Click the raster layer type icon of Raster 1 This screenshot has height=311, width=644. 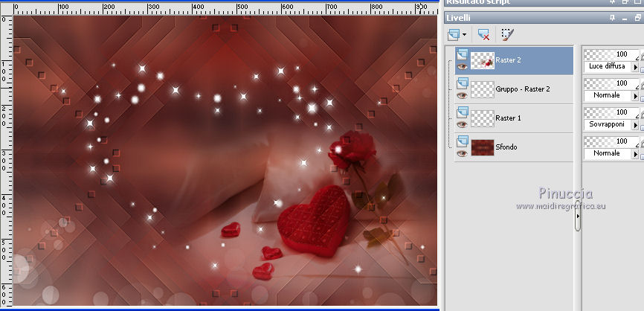pyautogui.click(x=463, y=112)
